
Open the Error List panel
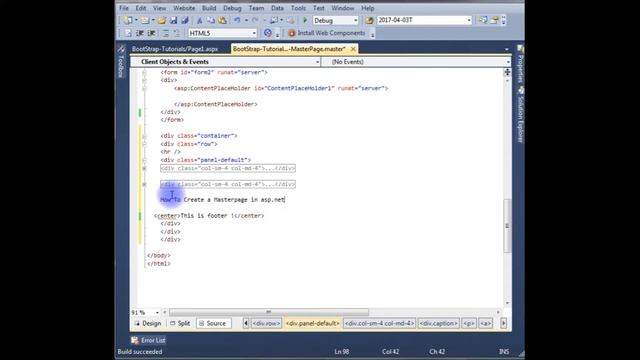(x=148, y=340)
